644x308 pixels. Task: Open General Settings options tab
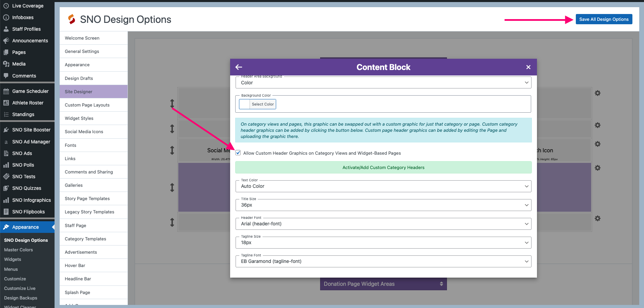[93, 51]
